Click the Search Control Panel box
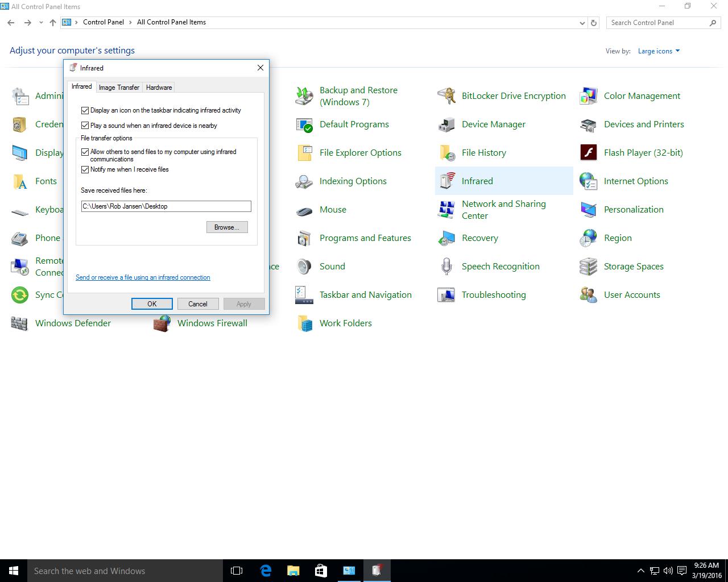The image size is (728, 582). pos(663,23)
